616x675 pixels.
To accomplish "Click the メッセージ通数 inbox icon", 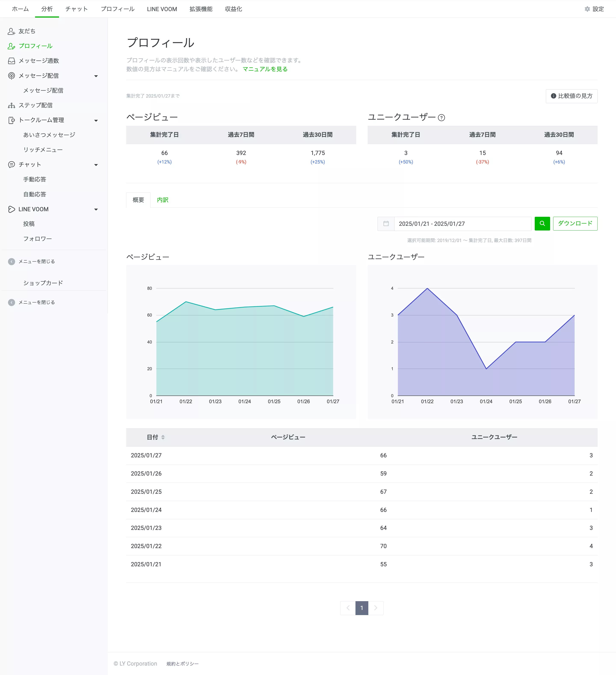I will [x=11, y=61].
